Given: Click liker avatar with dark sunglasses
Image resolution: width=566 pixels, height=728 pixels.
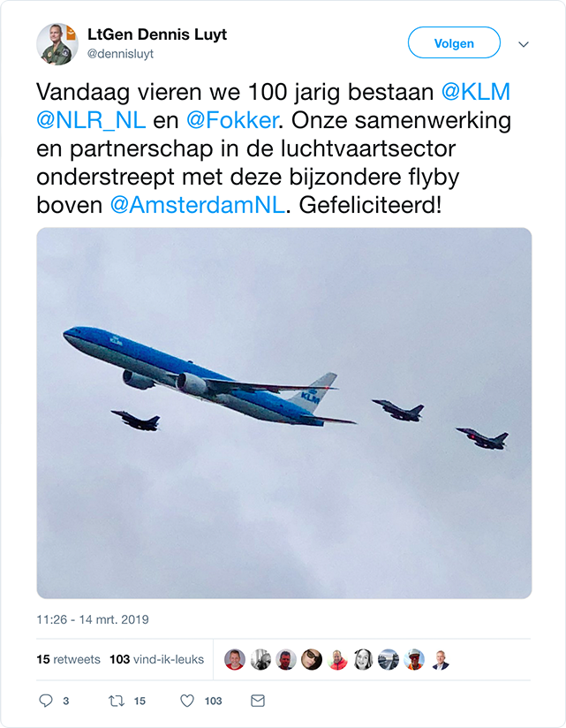Looking at the screenshot, I should click(x=311, y=659).
